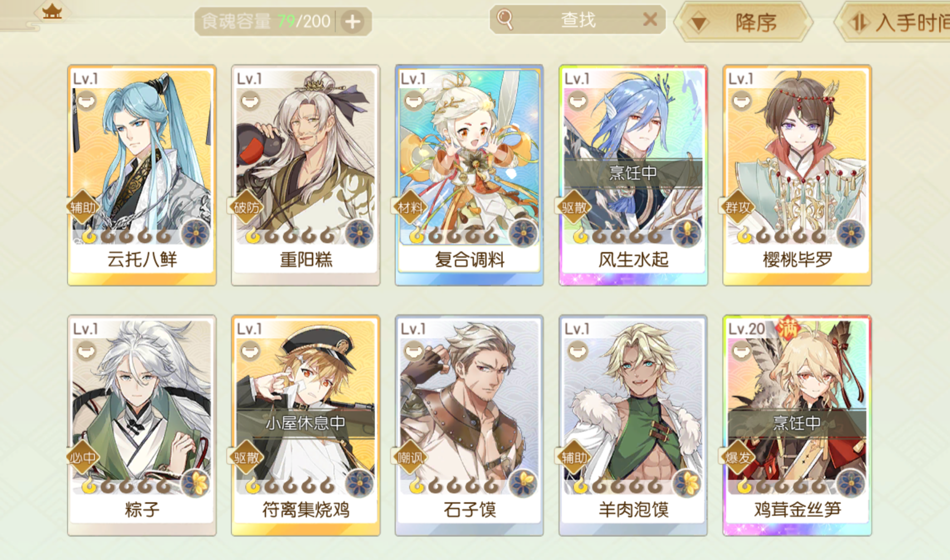The height and width of the screenshot is (560, 950).
Task: Select the 复合调料 character card
Action: click(469, 175)
